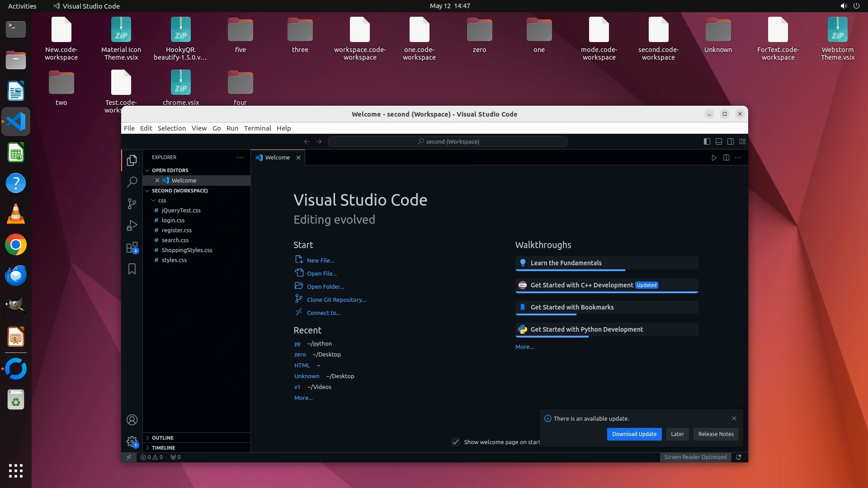Toggle primary side bar layout button

point(707,141)
